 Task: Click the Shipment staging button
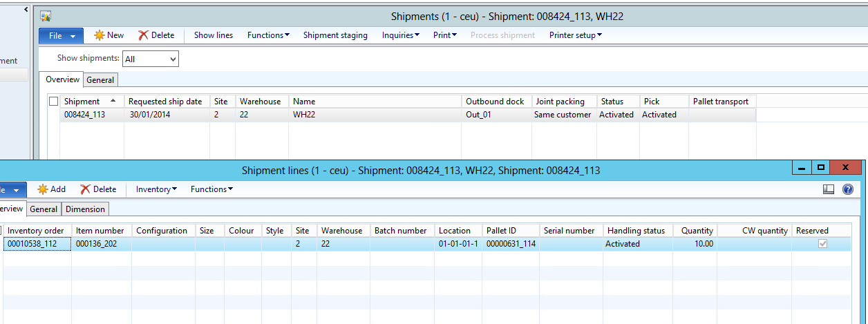coord(335,35)
